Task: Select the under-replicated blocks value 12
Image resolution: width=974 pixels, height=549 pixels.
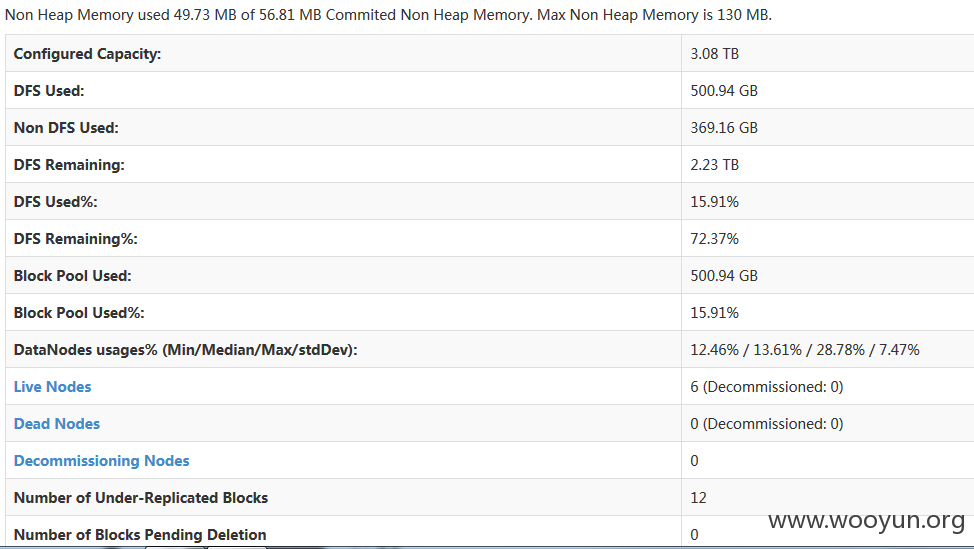Action: pos(698,497)
